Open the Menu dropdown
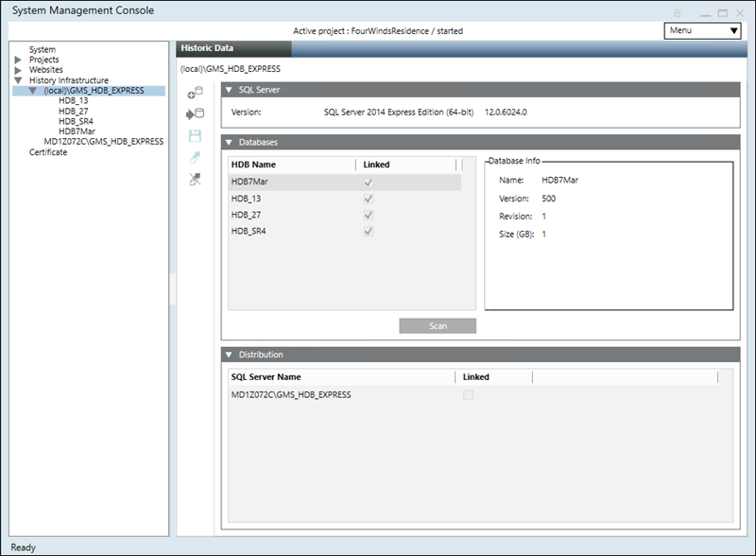 click(x=702, y=30)
